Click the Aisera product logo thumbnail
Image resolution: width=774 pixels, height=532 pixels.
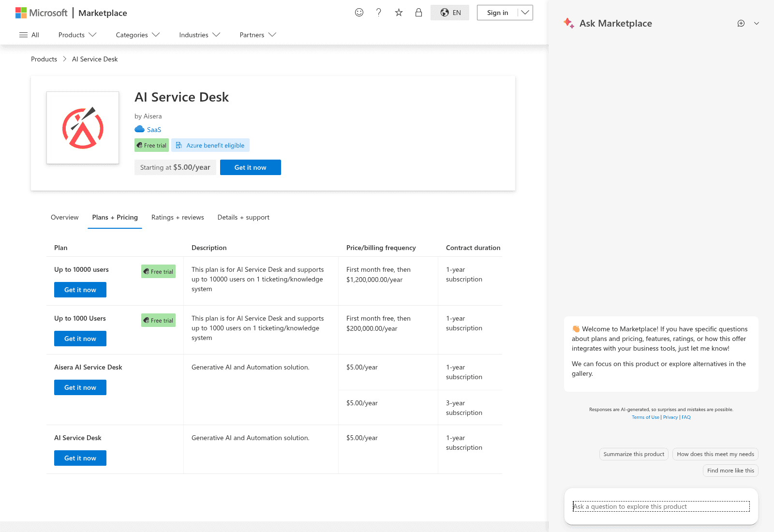click(x=83, y=128)
